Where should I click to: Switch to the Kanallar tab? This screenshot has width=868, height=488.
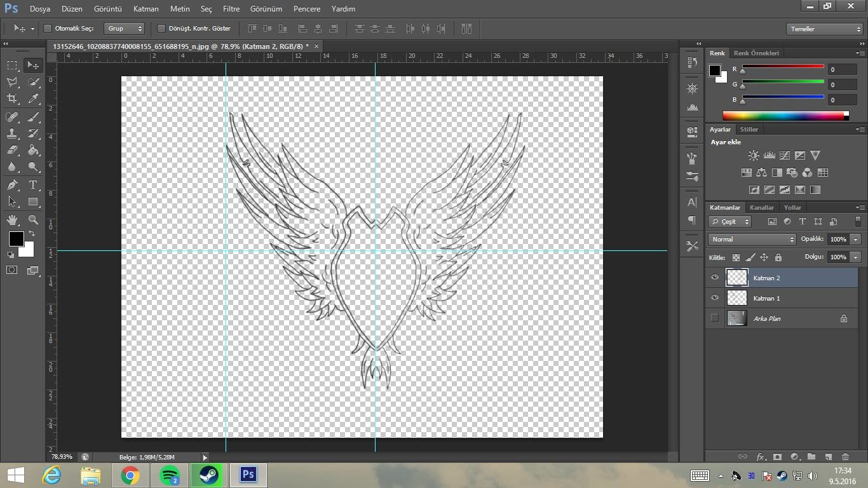[x=761, y=208]
